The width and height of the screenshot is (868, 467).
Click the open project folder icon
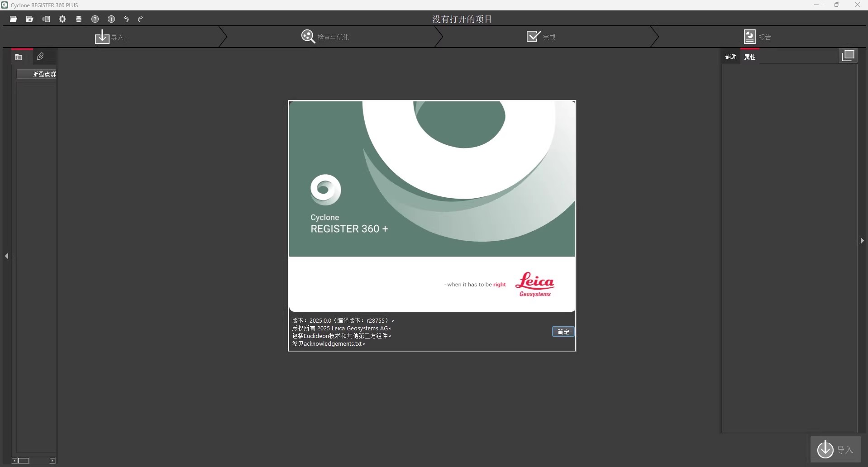coord(14,19)
